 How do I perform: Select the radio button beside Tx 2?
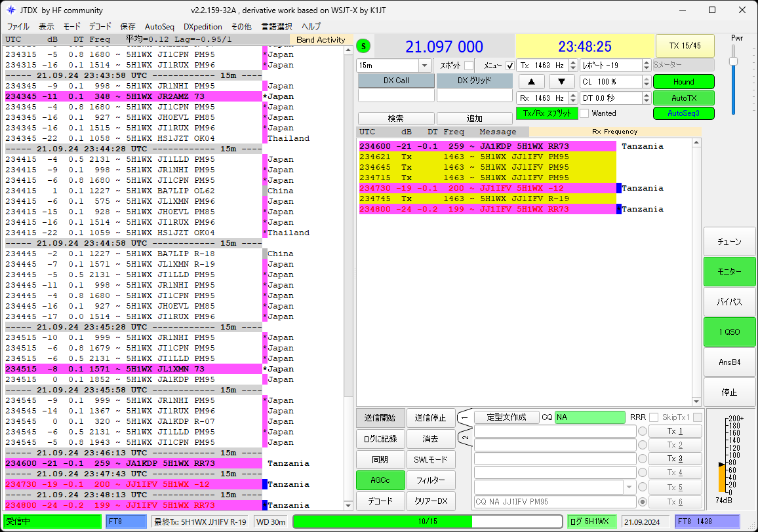[643, 445]
